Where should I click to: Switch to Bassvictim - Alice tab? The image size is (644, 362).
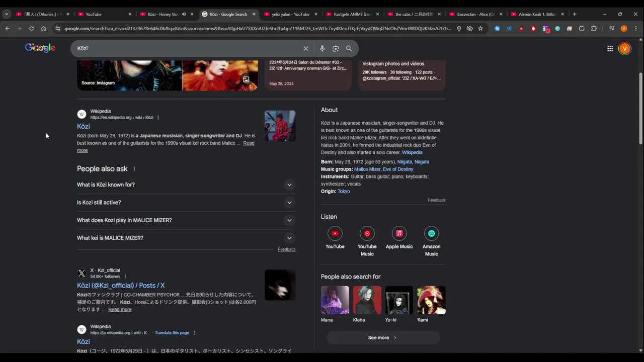(475, 14)
